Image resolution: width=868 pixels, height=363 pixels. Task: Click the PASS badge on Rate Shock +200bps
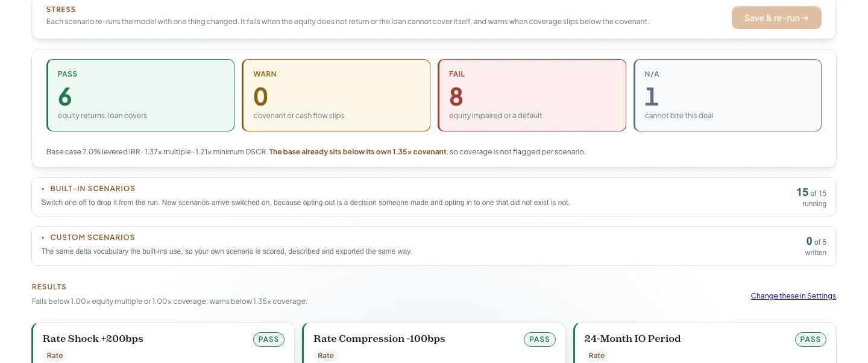pyautogui.click(x=269, y=339)
